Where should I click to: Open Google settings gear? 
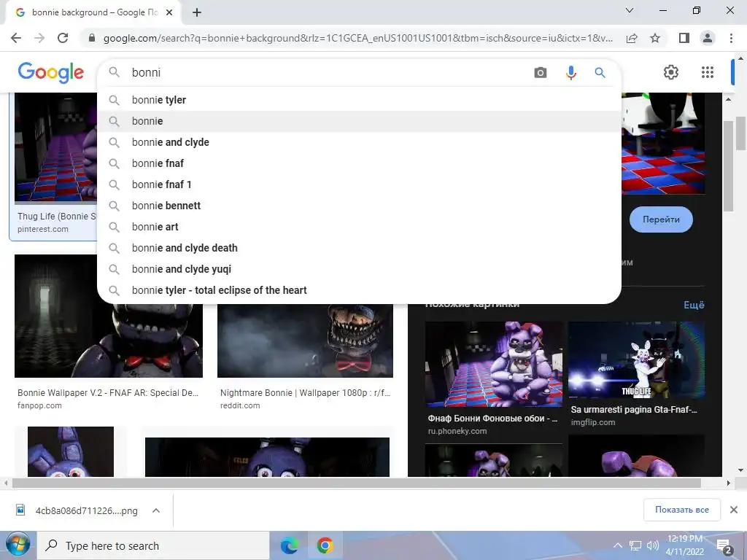coord(671,72)
